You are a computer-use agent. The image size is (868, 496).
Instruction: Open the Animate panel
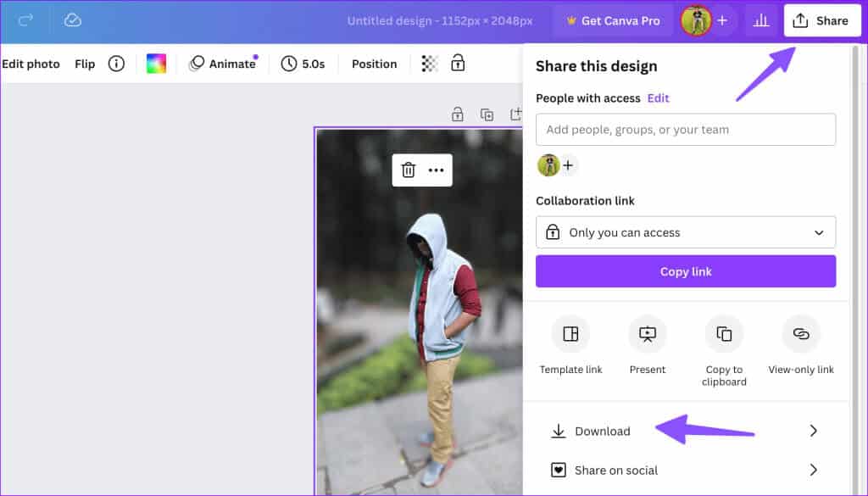point(223,64)
